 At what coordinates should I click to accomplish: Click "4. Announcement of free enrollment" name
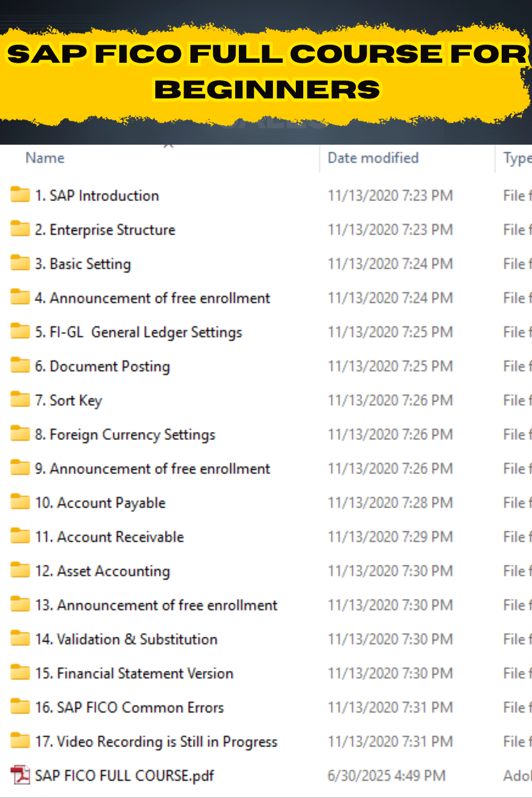[x=153, y=298]
